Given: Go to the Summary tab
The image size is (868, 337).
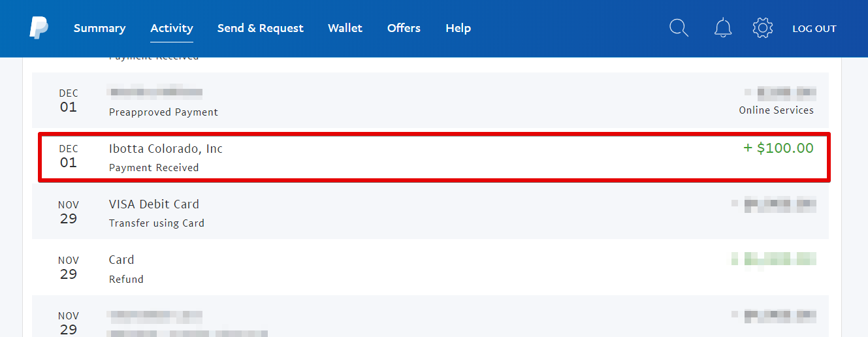Looking at the screenshot, I should [x=99, y=28].
